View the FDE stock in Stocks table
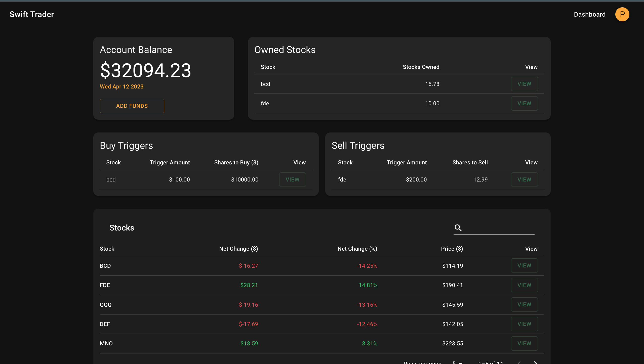Viewport: 644px width, 364px height. (x=524, y=285)
